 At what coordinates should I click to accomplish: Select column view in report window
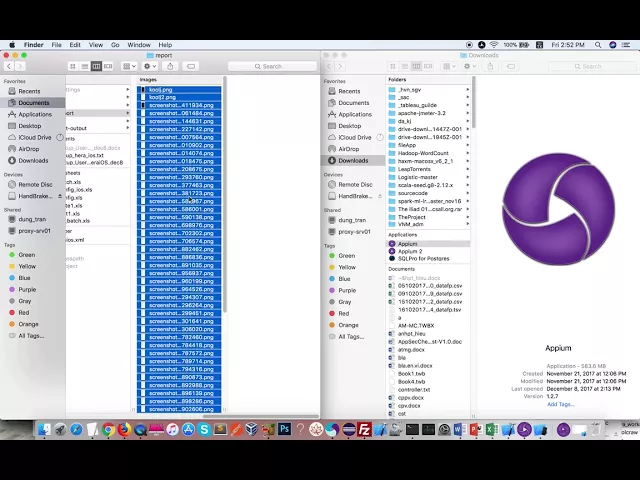click(96, 66)
